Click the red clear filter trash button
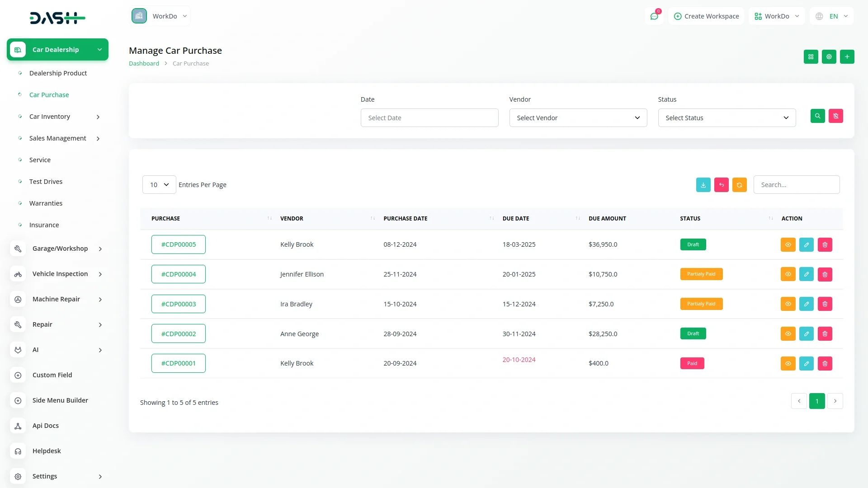The width and height of the screenshot is (868, 488). pos(835,116)
